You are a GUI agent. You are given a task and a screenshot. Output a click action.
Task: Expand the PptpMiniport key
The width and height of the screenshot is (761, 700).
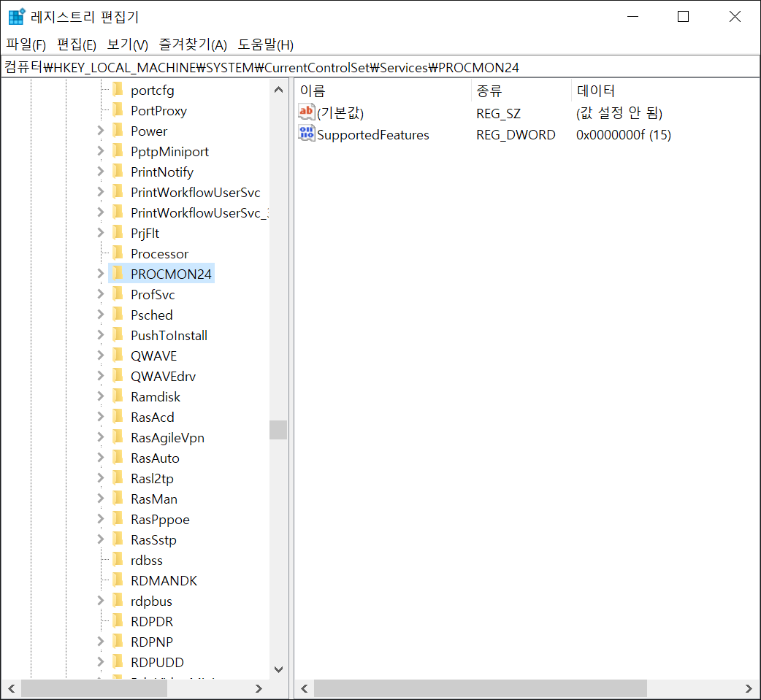click(x=101, y=151)
